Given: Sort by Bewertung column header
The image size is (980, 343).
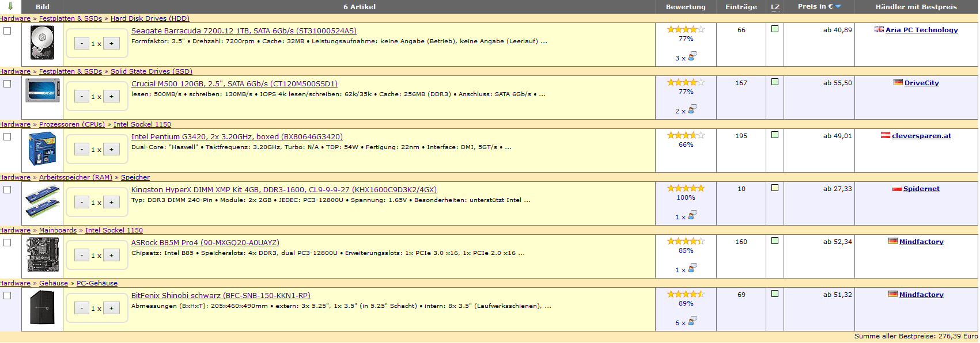Looking at the screenshot, I should point(686,7).
